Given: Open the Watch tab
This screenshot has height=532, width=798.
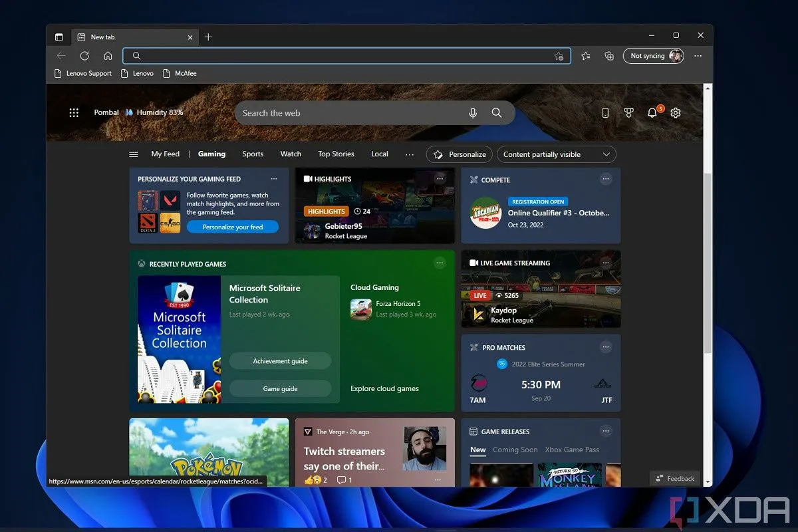Looking at the screenshot, I should coord(291,154).
